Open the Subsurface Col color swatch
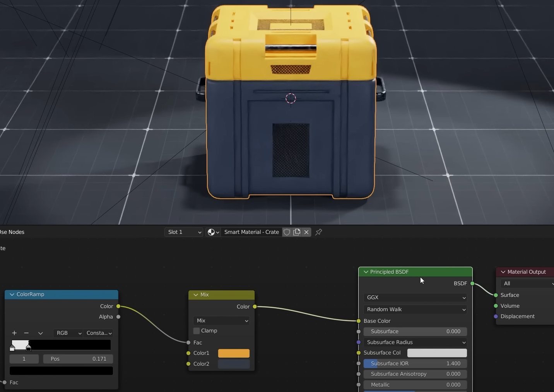 coord(437,353)
